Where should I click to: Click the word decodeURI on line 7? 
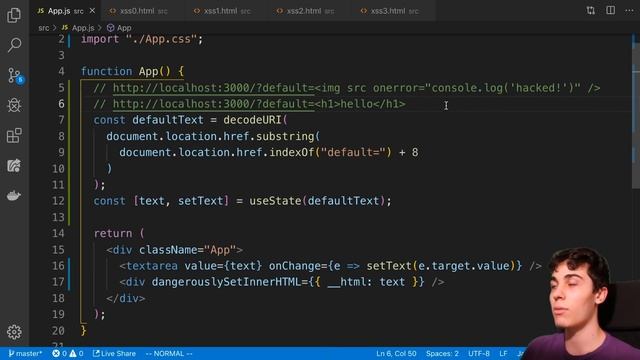tap(252, 120)
